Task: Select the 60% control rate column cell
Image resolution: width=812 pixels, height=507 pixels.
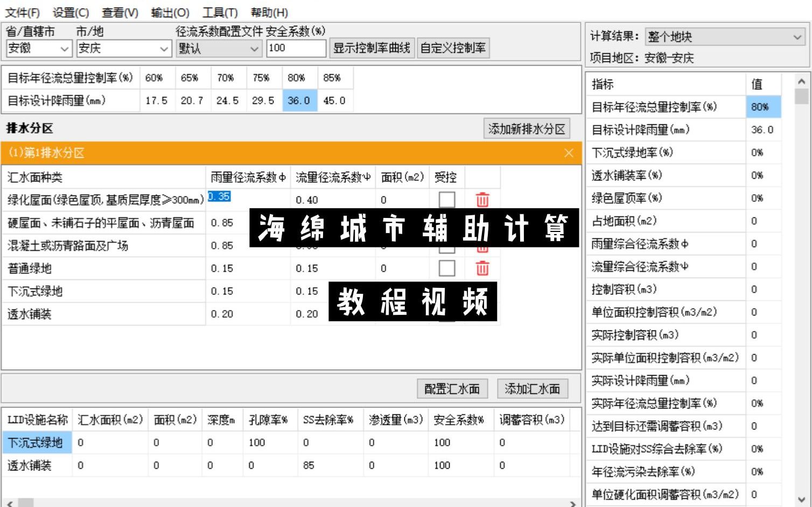Action: (157, 78)
